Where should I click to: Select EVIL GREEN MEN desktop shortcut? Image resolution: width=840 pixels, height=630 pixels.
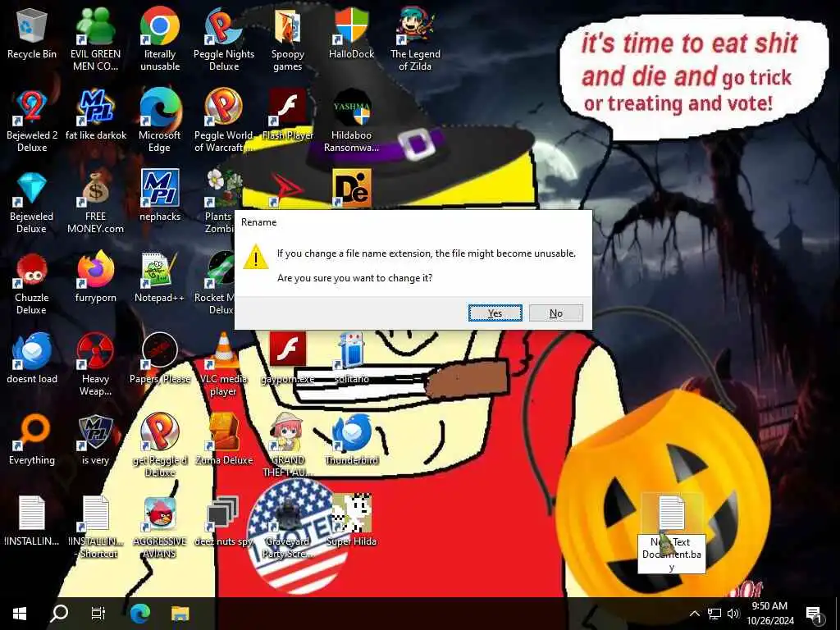pos(95,40)
